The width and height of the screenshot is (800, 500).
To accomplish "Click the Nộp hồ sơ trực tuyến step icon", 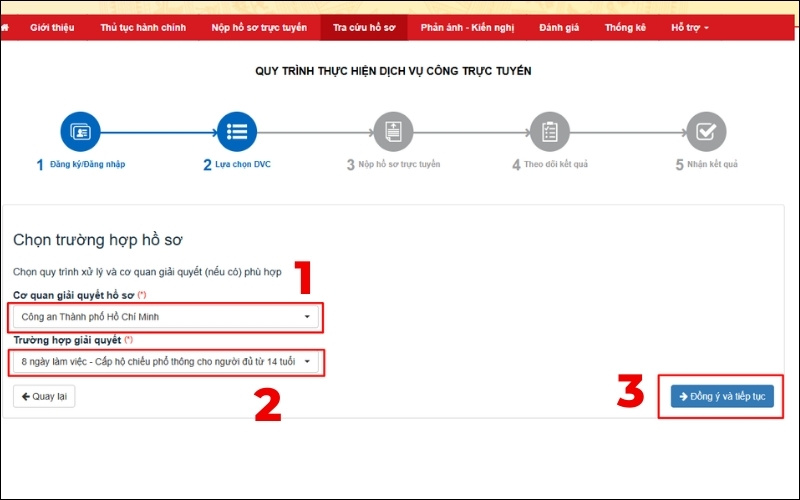I will 393,131.
